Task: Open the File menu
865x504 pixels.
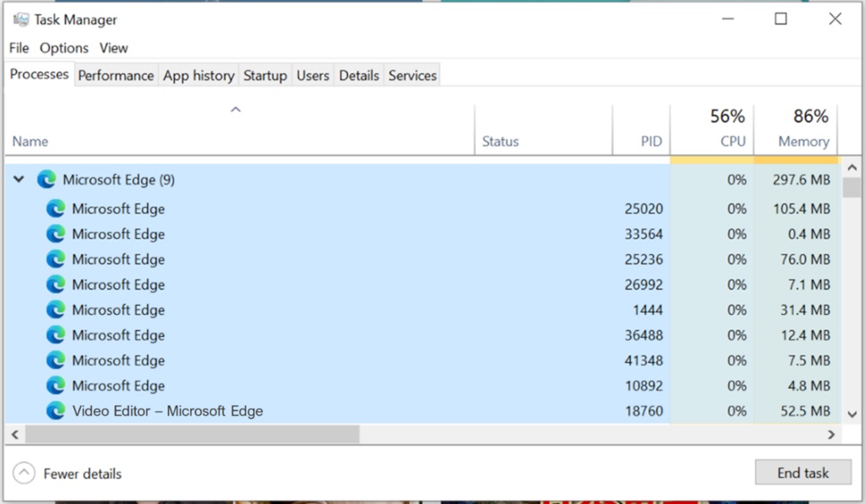Action: click(x=19, y=48)
